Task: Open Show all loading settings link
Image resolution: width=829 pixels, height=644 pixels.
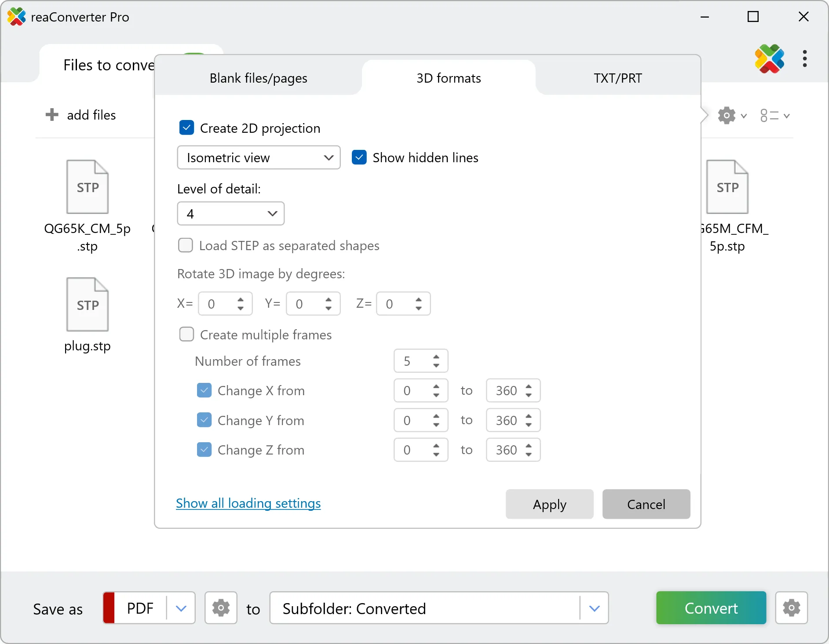Action: (248, 503)
